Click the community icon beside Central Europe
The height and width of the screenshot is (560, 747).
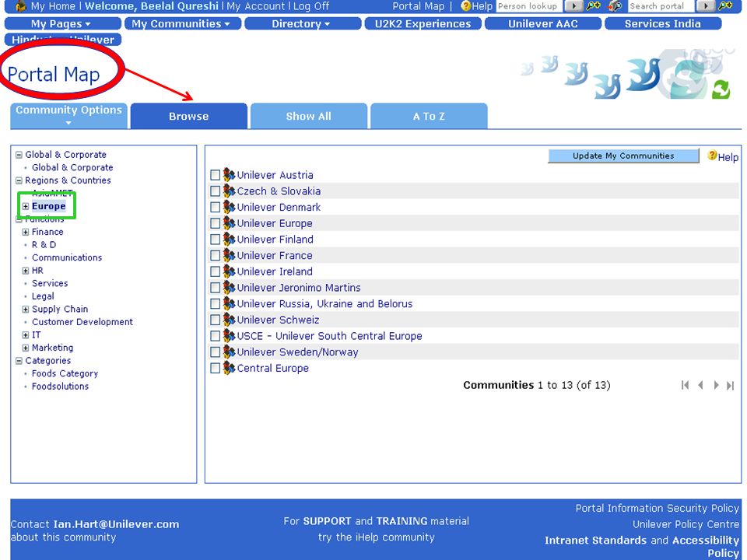[229, 368]
